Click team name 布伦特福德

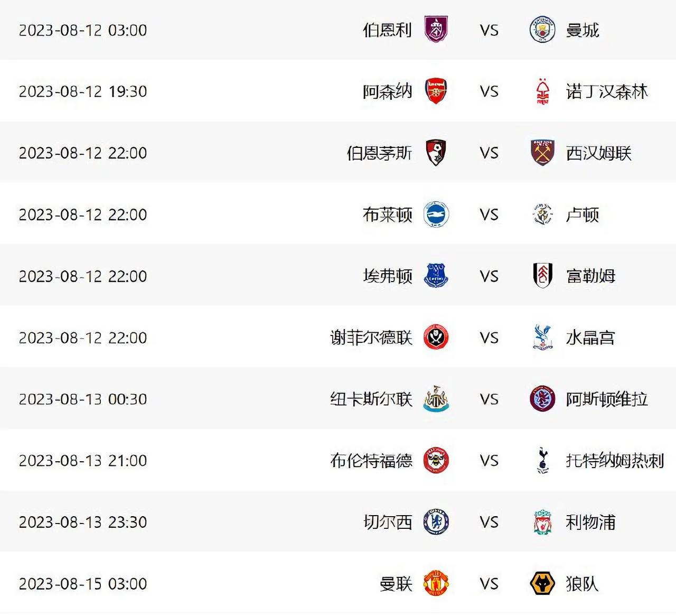coord(371,460)
